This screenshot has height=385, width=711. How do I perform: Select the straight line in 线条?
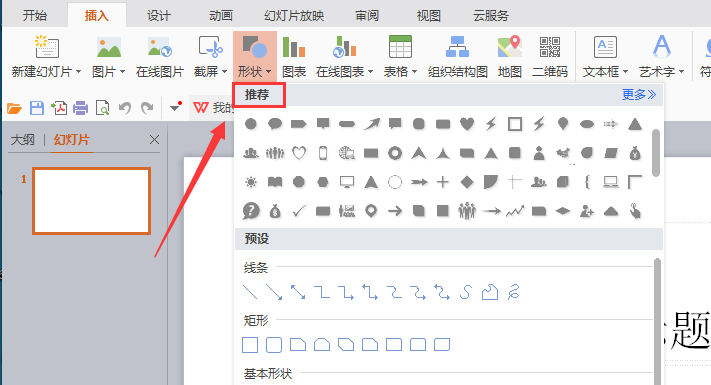(x=250, y=292)
